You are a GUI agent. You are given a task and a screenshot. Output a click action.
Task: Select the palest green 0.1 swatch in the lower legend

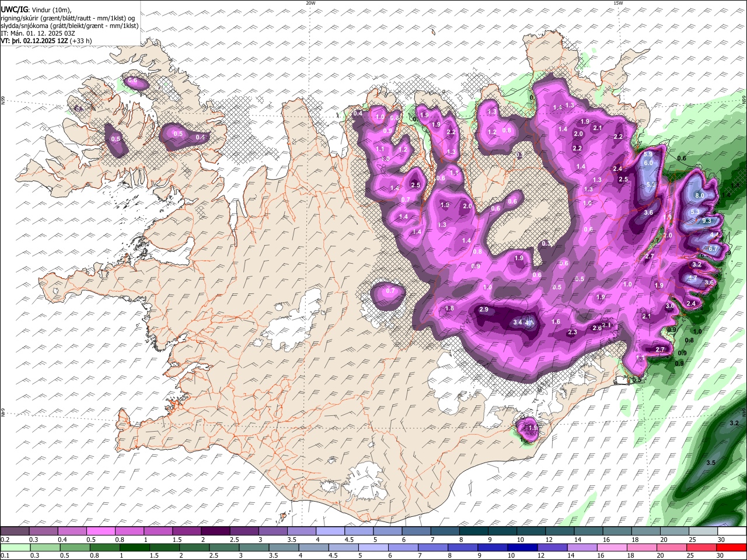[15, 548]
